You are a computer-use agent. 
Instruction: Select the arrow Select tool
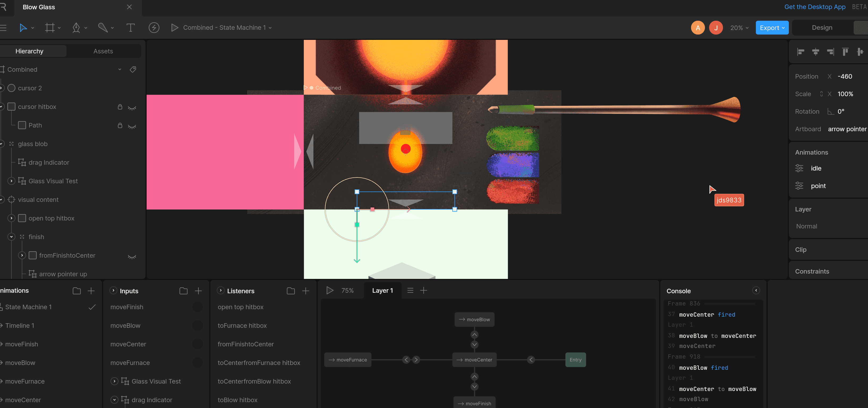pyautogui.click(x=23, y=28)
